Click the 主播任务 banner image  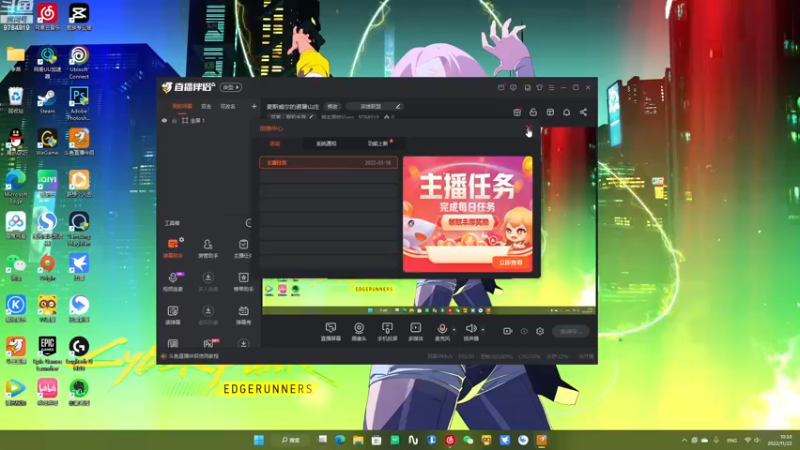pos(468,214)
